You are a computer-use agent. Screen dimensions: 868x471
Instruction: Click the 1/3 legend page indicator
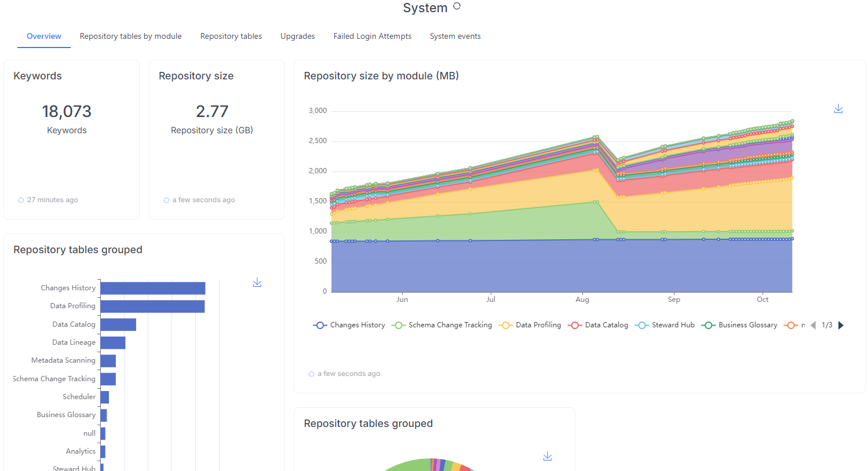coord(827,325)
